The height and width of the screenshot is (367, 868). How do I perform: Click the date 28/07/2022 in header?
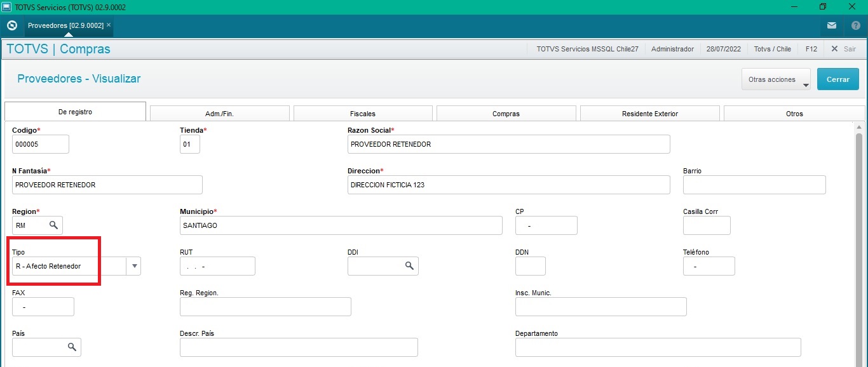click(723, 49)
